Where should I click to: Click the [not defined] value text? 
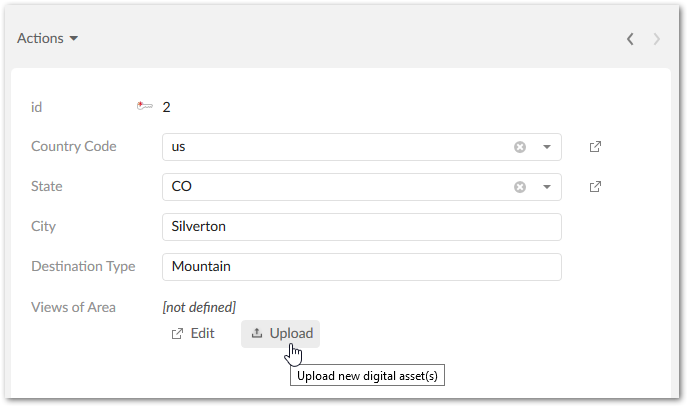199,307
